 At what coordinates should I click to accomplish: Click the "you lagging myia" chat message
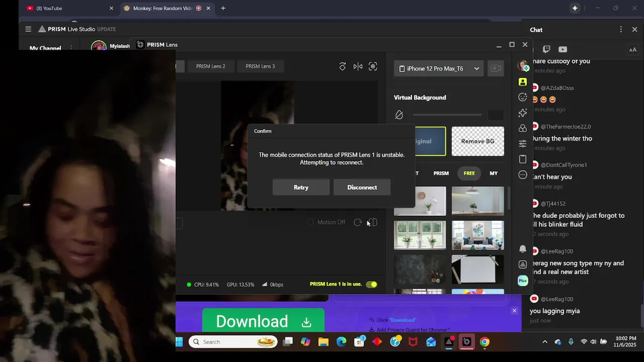tap(554, 311)
